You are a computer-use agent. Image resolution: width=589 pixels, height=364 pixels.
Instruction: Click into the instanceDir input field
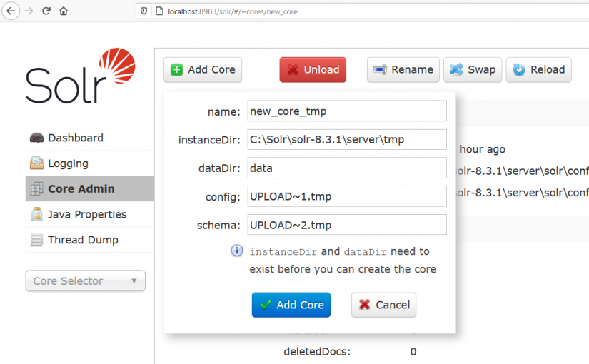(x=347, y=139)
